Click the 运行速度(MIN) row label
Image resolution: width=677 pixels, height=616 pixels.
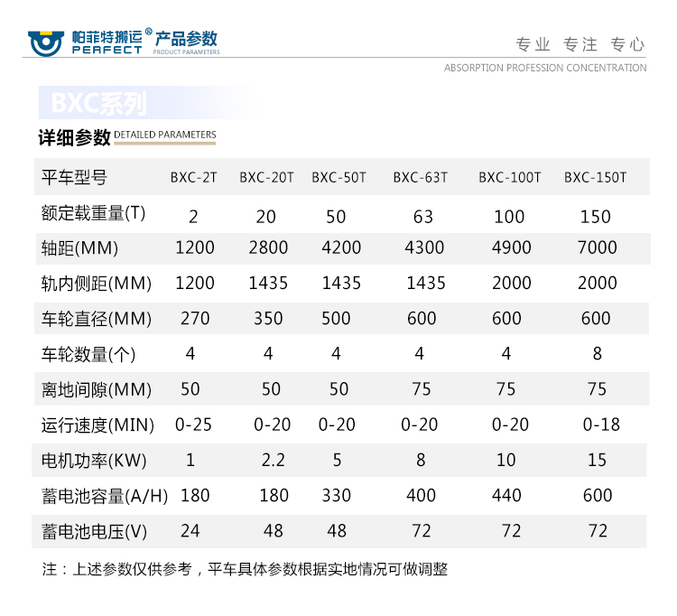pos(97,425)
